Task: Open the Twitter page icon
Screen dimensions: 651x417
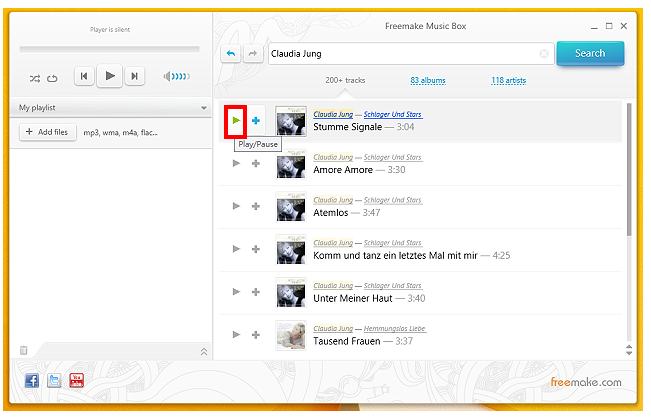Action: [54, 380]
